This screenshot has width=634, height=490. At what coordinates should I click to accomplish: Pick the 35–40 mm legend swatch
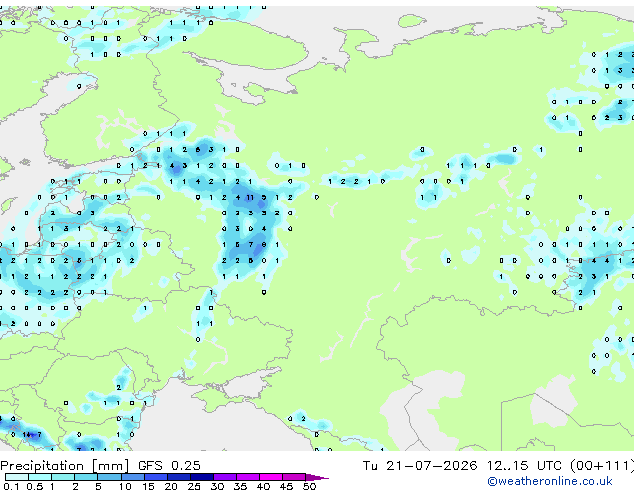click(x=248, y=477)
